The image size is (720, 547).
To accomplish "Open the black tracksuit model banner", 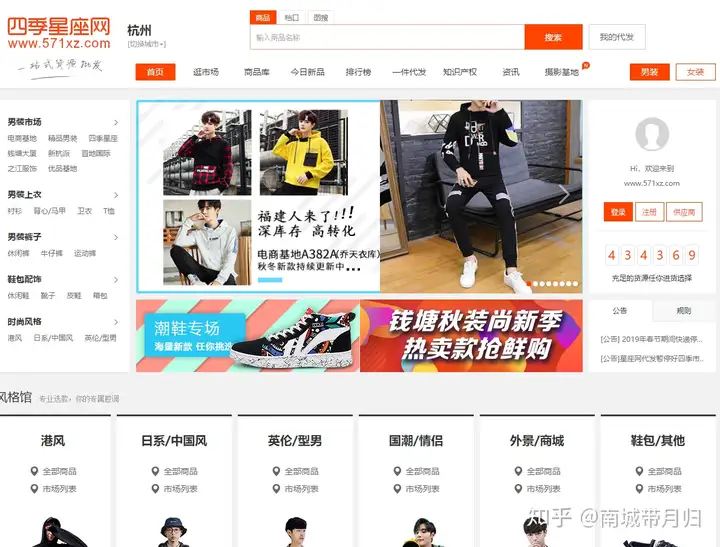I will 481,197.
